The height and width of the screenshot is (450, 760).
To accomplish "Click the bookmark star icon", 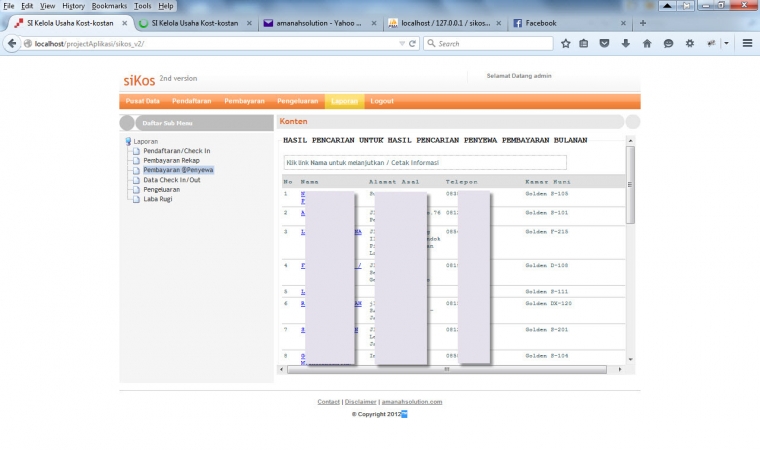I will click(566, 43).
